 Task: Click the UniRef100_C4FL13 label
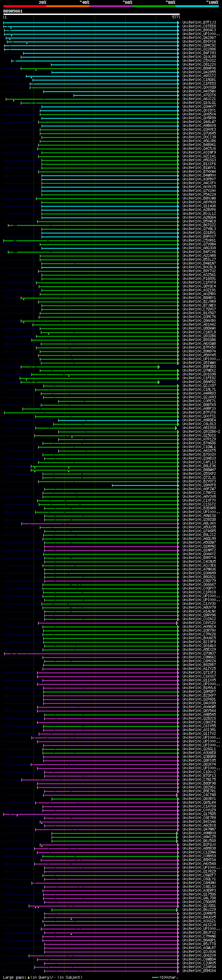199,462
